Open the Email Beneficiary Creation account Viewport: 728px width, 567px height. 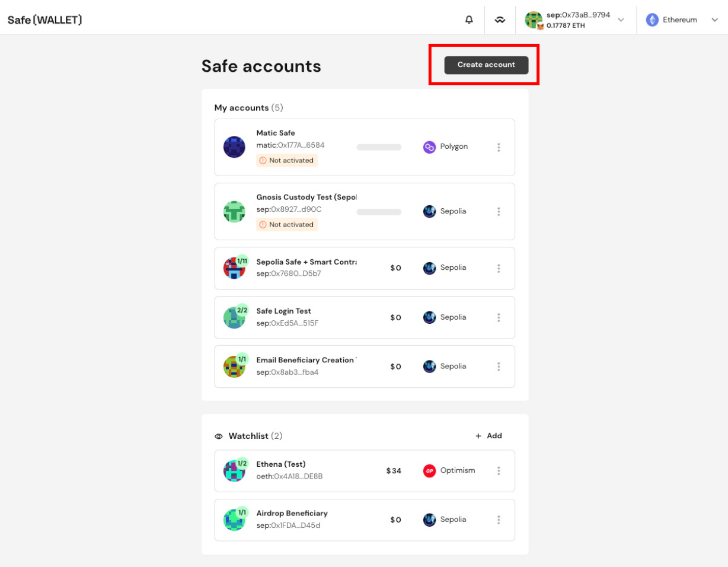tap(365, 367)
